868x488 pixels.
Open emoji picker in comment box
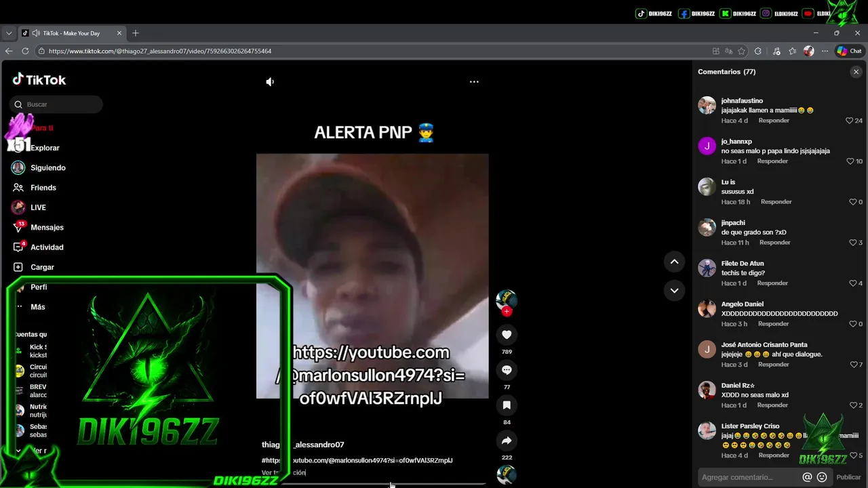pyautogui.click(x=822, y=477)
